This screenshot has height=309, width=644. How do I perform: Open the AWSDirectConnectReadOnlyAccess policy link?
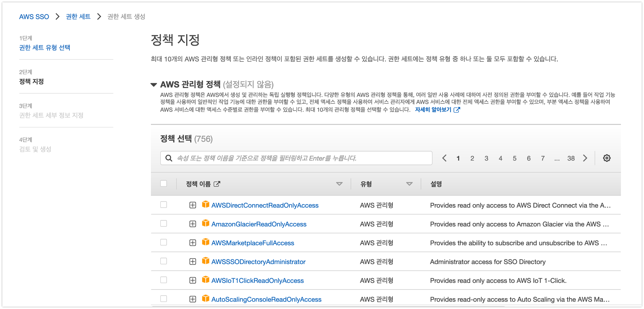click(265, 205)
